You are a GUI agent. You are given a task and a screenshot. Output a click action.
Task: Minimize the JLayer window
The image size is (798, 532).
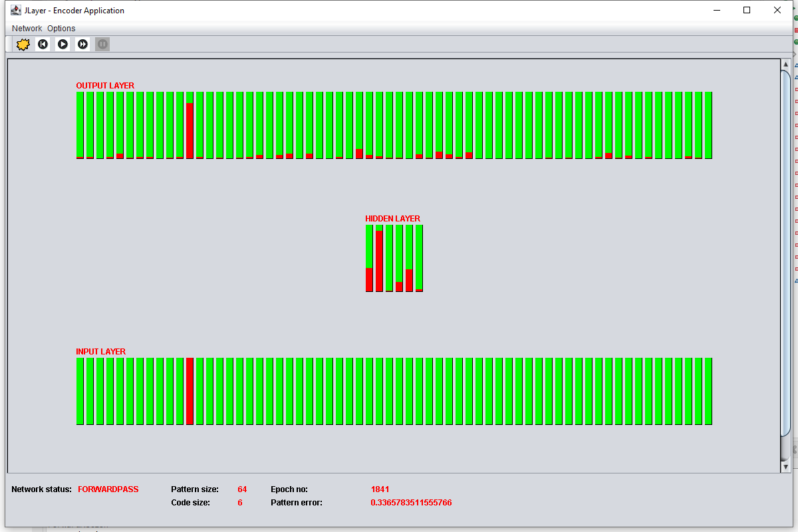(x=717, y=10)
